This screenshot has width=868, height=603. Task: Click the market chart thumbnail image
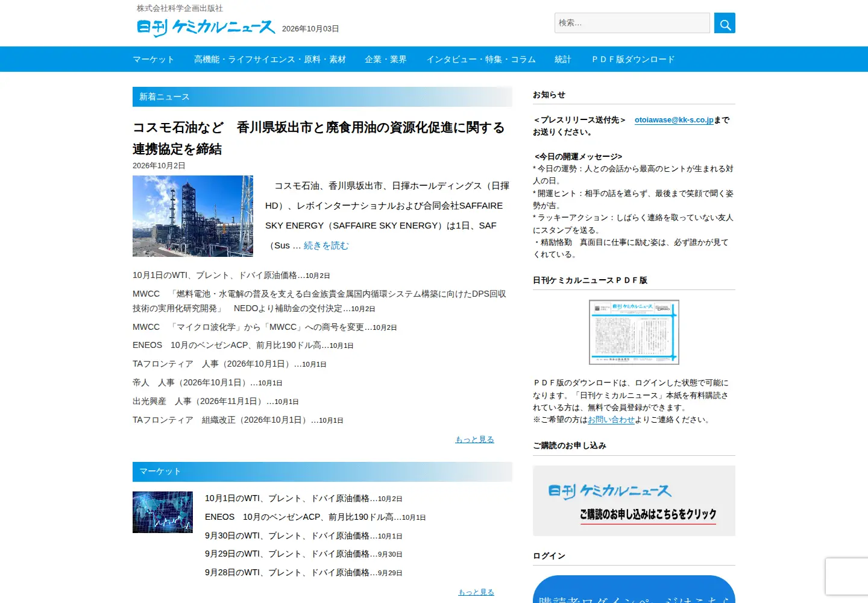coord(163,512)
